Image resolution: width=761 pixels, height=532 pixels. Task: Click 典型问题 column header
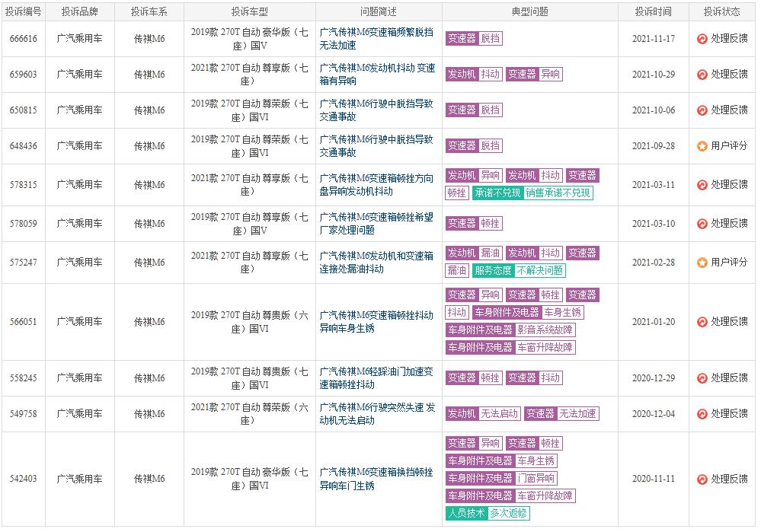(530, 12)
